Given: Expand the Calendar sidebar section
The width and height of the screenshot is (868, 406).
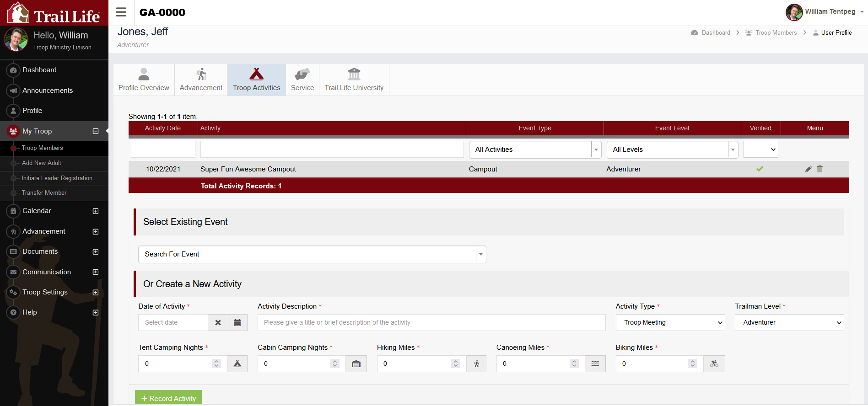Looking at the screenshot, I should pos(96,211).
